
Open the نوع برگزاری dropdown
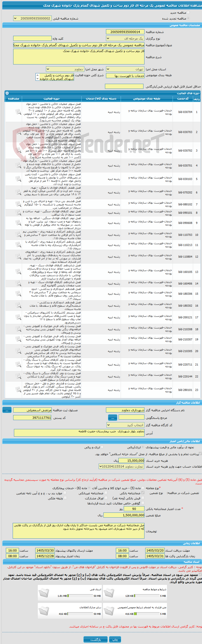125,38
